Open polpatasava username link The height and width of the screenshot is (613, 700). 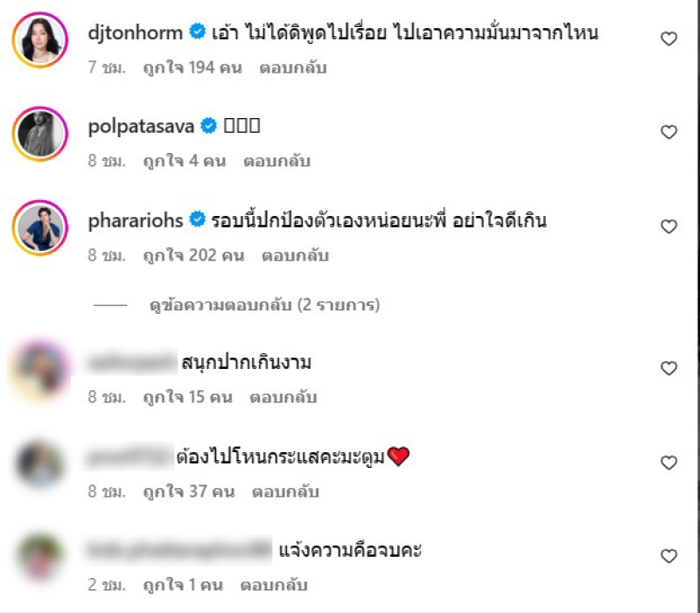coord(141,127)
